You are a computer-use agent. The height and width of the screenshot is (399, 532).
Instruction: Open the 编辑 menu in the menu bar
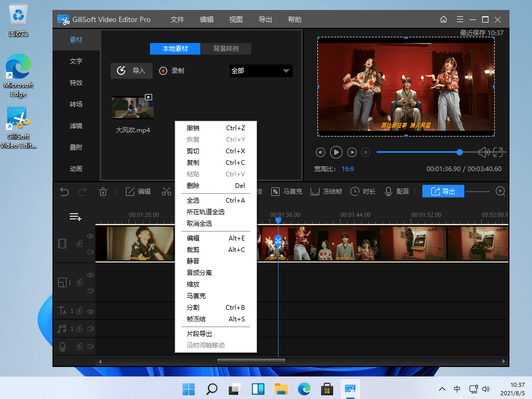(207, 19)
